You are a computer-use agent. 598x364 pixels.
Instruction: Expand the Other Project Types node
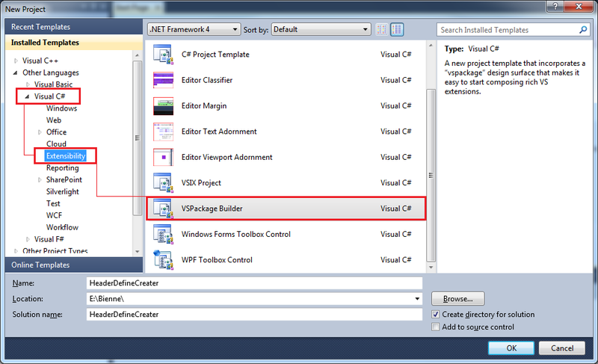pos(16,251)
